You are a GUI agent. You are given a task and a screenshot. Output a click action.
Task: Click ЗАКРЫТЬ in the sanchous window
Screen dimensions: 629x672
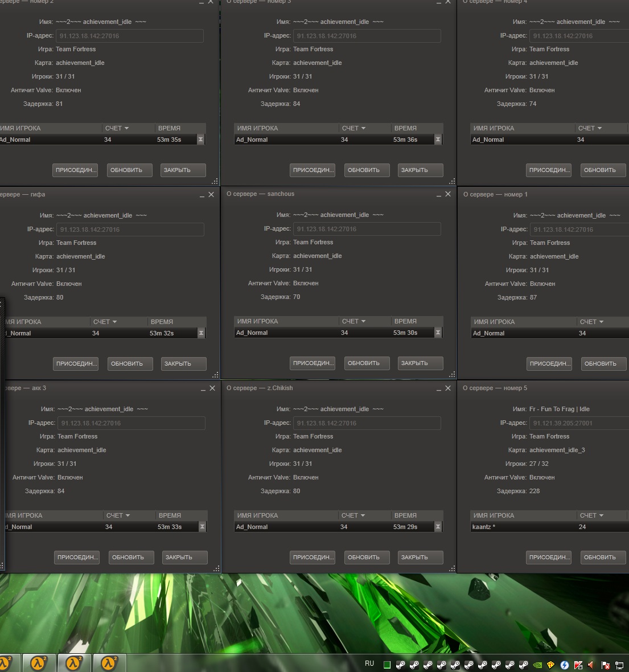(x=420, y=363)
